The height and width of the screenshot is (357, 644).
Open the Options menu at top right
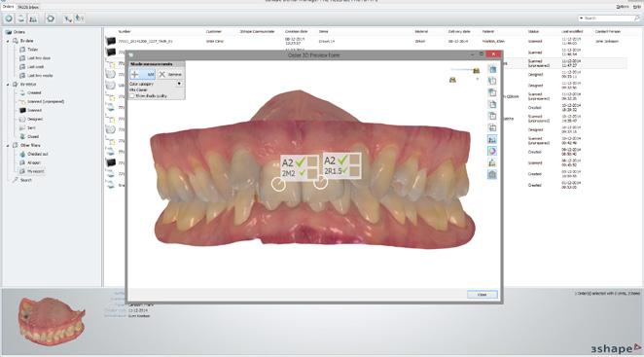pos(623,7)
